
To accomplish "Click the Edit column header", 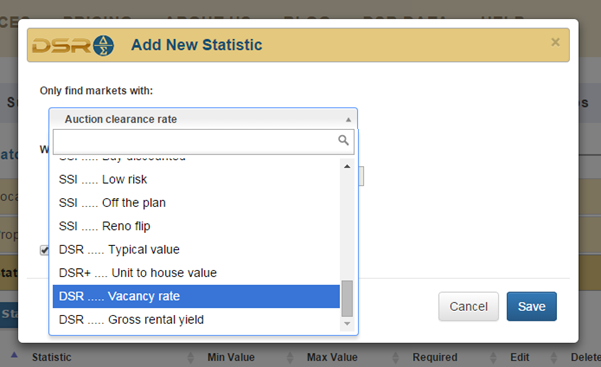I will click(519, 357).
